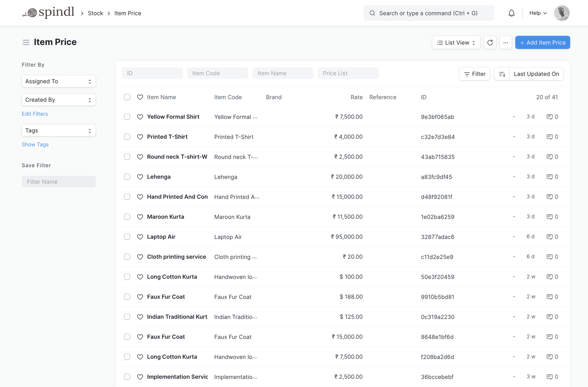This screenshot has width=588, height=387.
Task: Click the Price List filter field
Action: click(x=348, y=73)
